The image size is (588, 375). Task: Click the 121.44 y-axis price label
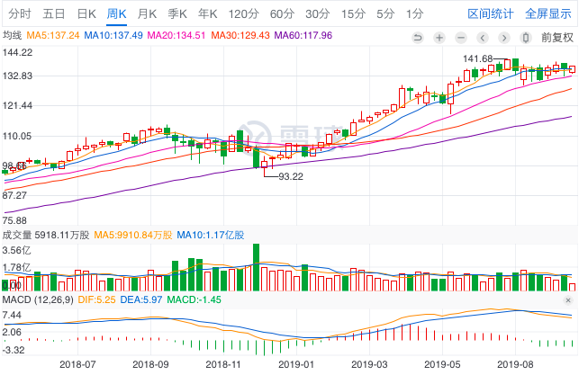17,105
